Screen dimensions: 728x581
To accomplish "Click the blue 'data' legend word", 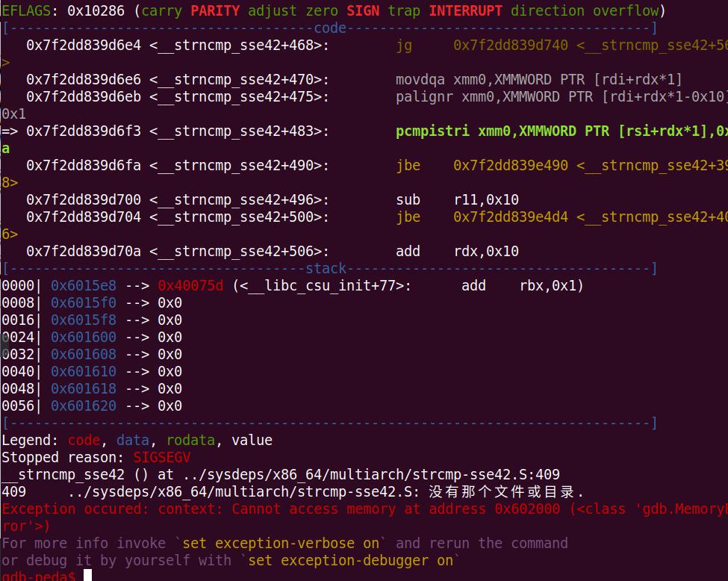I will (x=133, y=441).
